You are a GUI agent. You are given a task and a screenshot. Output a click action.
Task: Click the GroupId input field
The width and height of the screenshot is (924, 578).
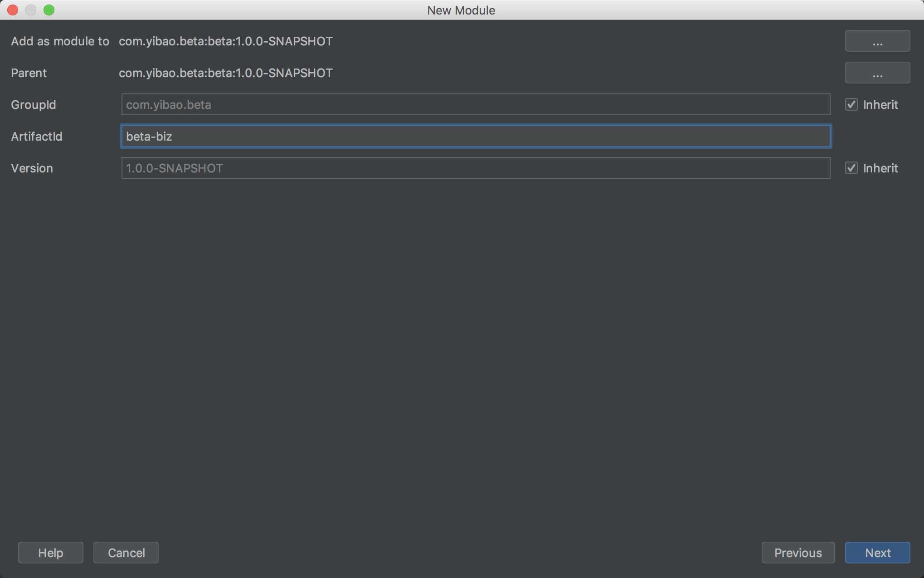click(476, 104)
